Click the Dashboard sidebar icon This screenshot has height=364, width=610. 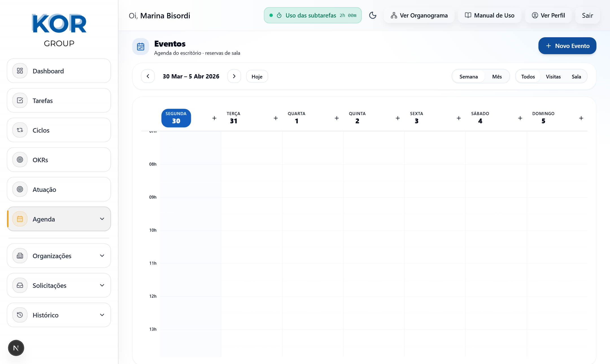pos(20,71)
